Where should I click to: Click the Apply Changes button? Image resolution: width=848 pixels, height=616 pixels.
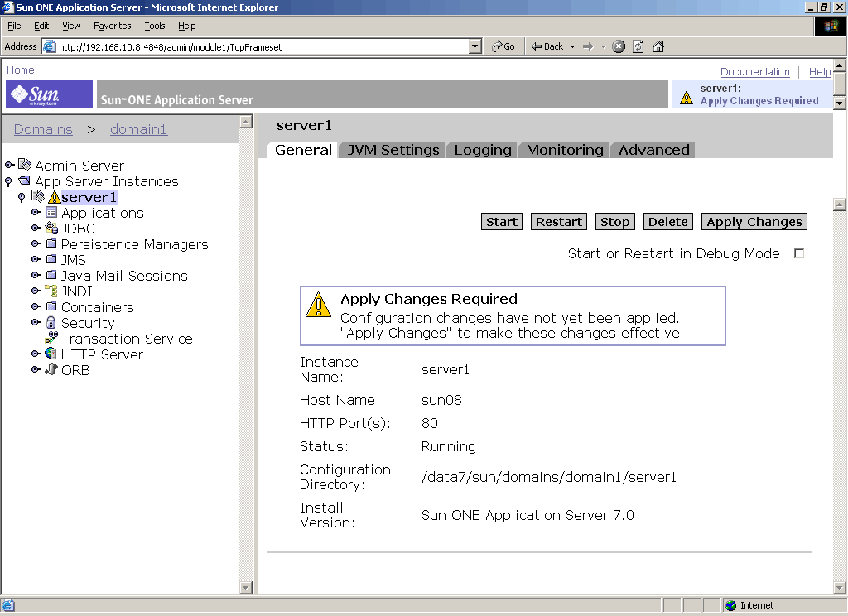[x=754, y=222]
